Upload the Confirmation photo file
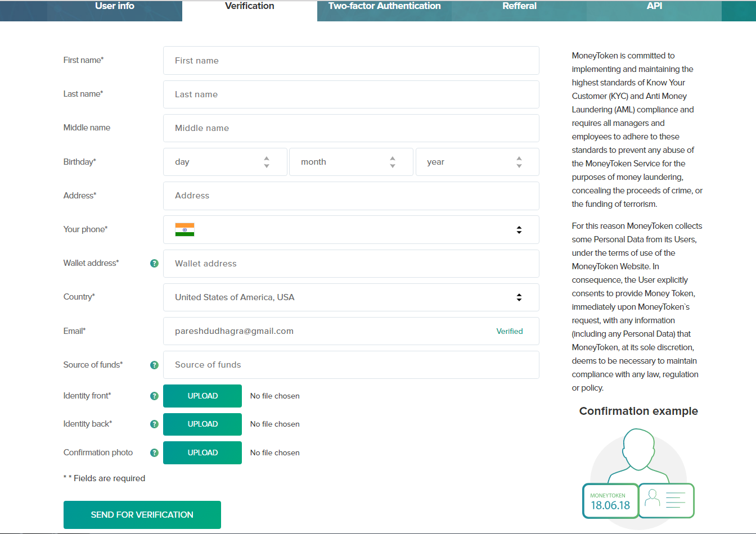This screenshot has height=534, width=756. pos(202,452)
